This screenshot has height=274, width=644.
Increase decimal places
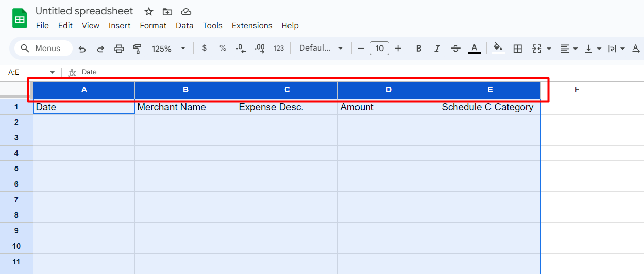point(260,48)
